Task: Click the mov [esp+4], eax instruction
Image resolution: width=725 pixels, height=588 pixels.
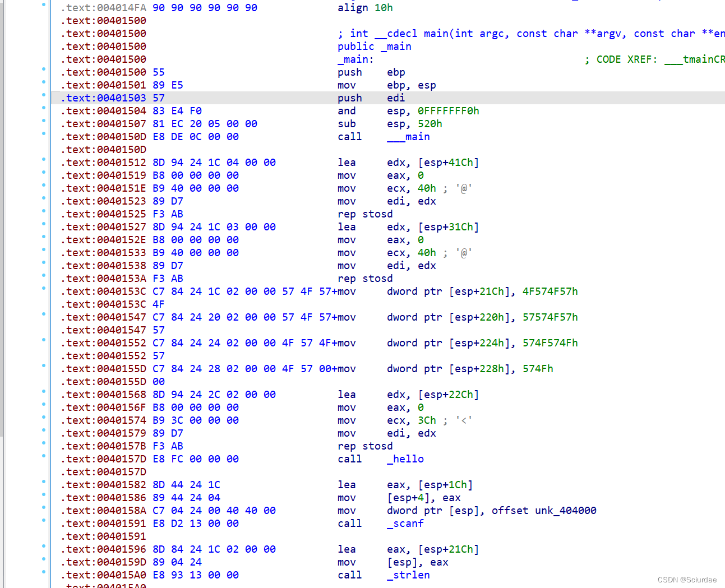Action: [x=399, y=498]
